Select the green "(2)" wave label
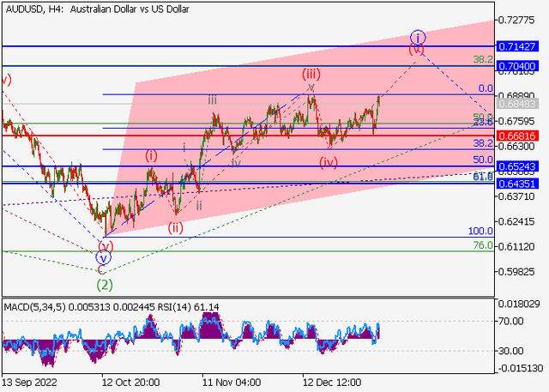Viewport: 549px width, 392px height. pos(105,284)
